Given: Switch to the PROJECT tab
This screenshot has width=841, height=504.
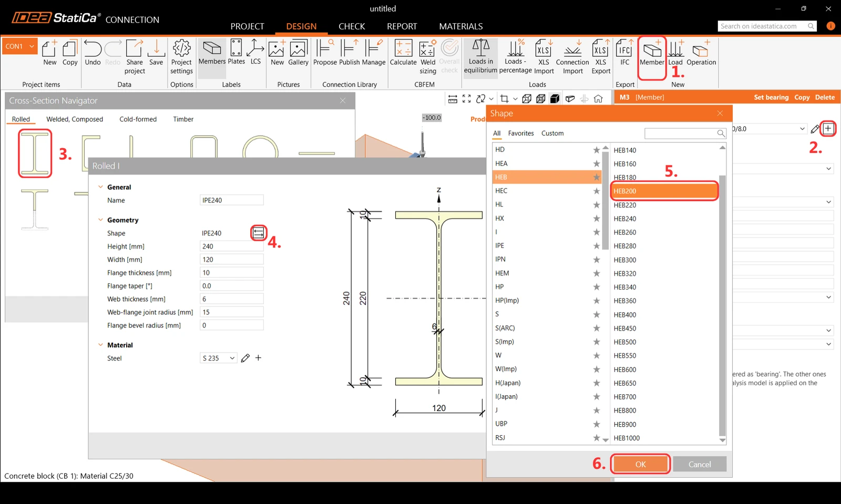Looking at the screenshot, I should click(x=247, y=26).
